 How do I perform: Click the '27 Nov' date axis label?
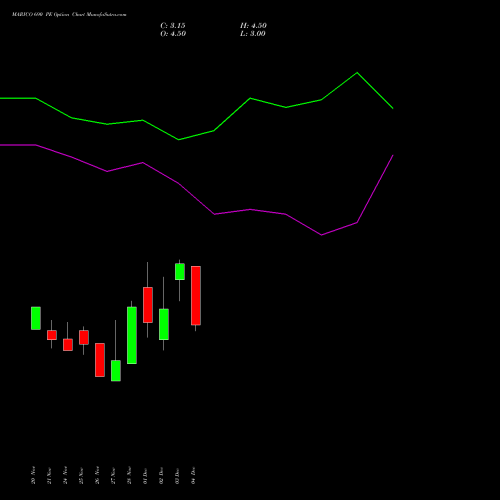tap(113, 475)
